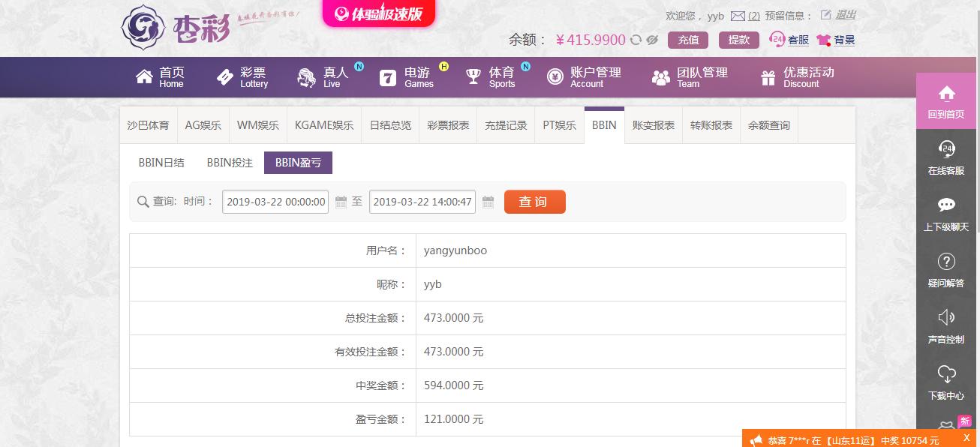Click the start time input field
980x447 pixels.
click(275, 202)
